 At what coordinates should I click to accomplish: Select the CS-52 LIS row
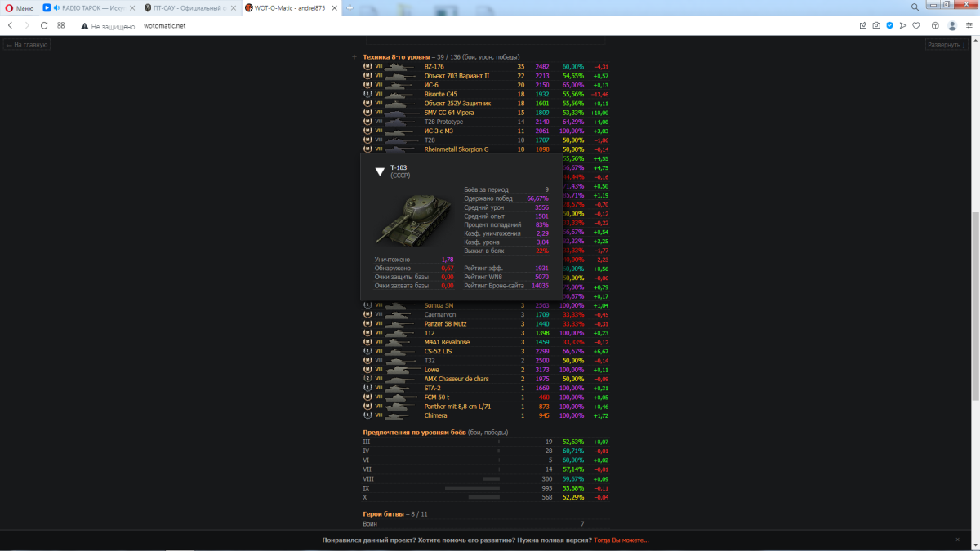(x=486, y=351)
